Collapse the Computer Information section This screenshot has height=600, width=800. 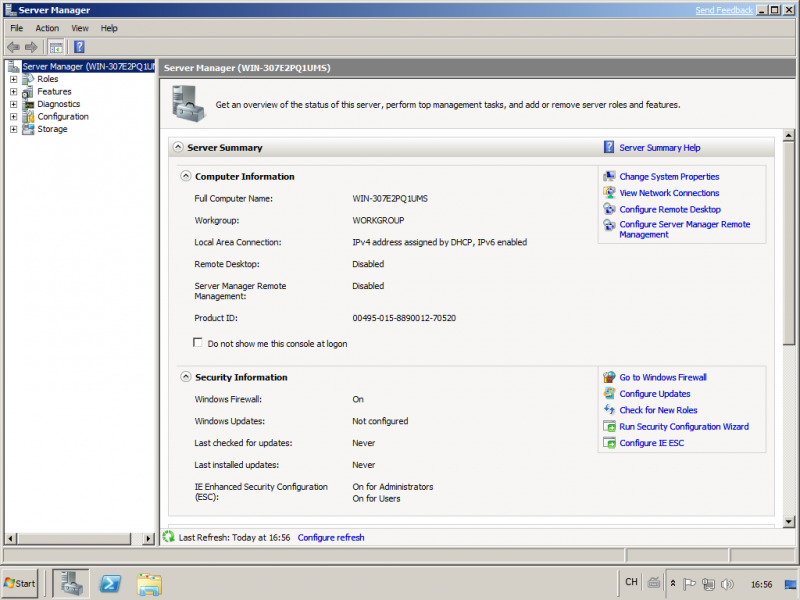[x=186, y=176]
